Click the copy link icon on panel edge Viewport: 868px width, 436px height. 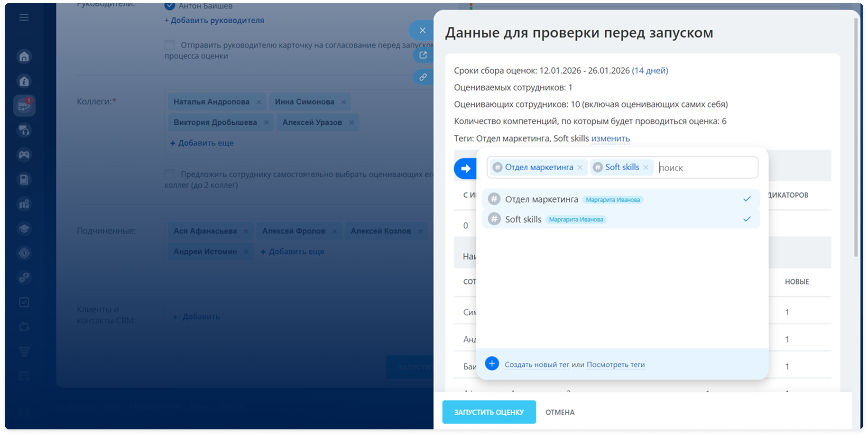(x=423, y=77)
